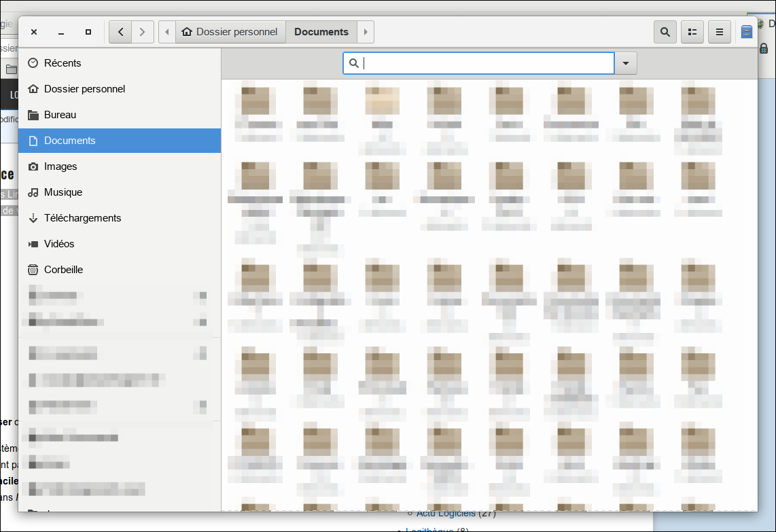Click the path bar right scroll arrow
Viewport: 776px width, 532px height.
[x=366, y=32]
